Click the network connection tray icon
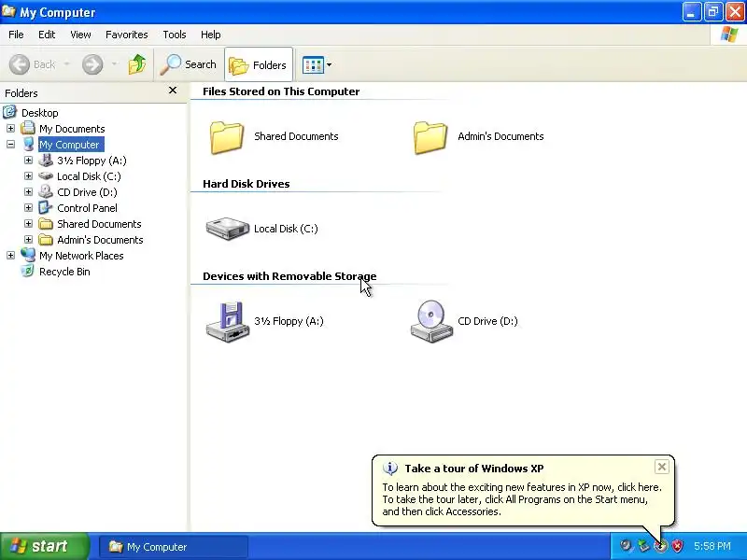Screen dimensions: 747x560 click(x=643, y=546)
